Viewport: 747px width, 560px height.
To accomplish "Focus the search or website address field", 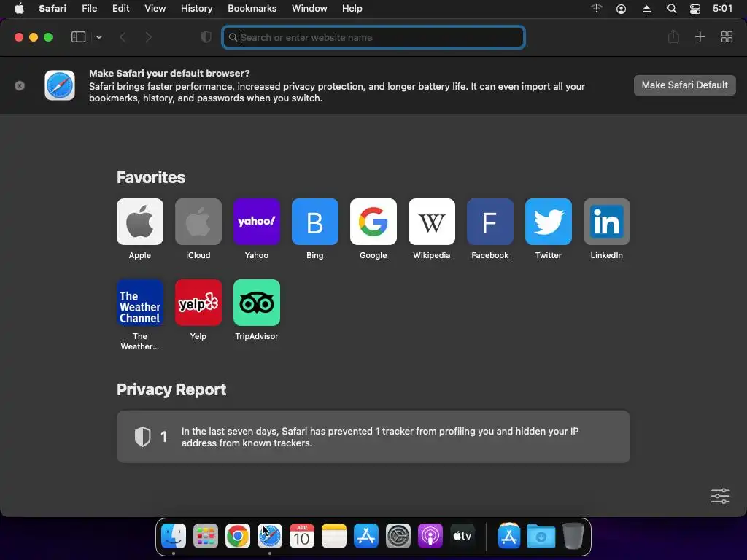I will click(x=373, y=37).
